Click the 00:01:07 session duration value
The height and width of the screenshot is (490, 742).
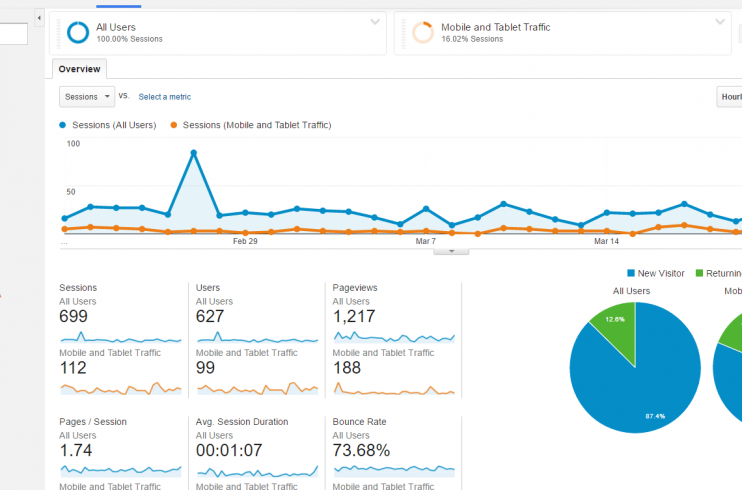tap(229, 450)
